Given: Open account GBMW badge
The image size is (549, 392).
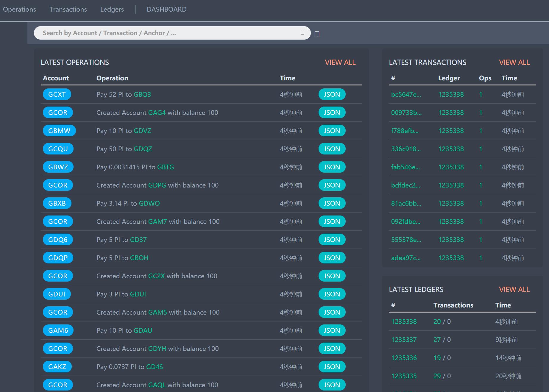Looking at the screenshot, I should tap(59, 131).
